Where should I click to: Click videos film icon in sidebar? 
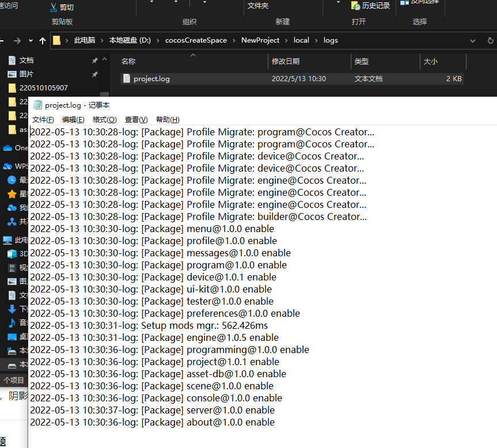(x=12, y=268)
